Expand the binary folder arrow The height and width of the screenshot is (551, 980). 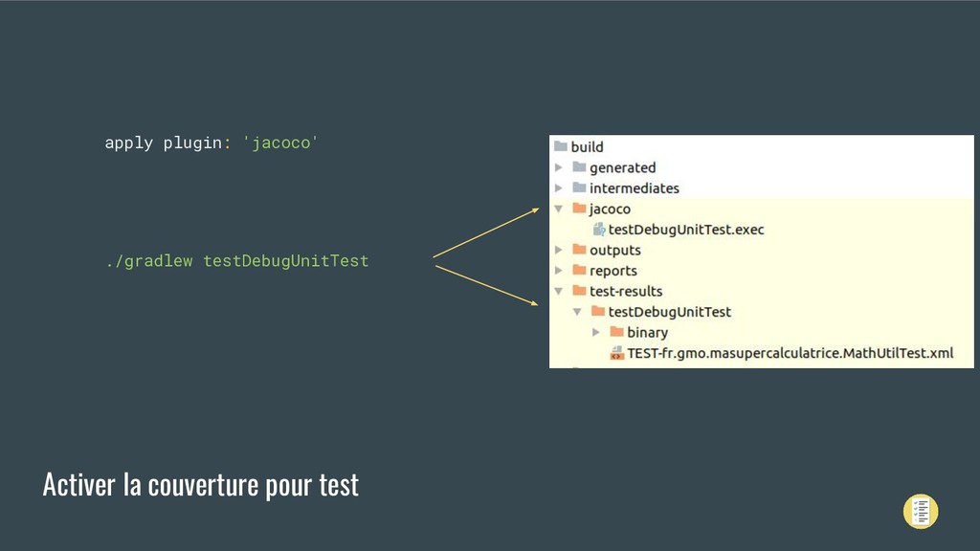596,332
